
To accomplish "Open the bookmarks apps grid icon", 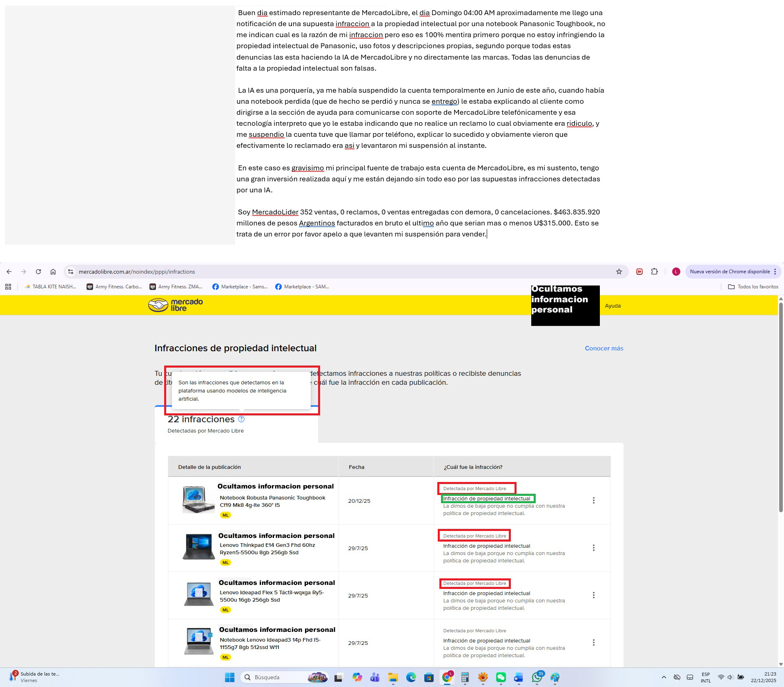I will [x=8, y=287].
